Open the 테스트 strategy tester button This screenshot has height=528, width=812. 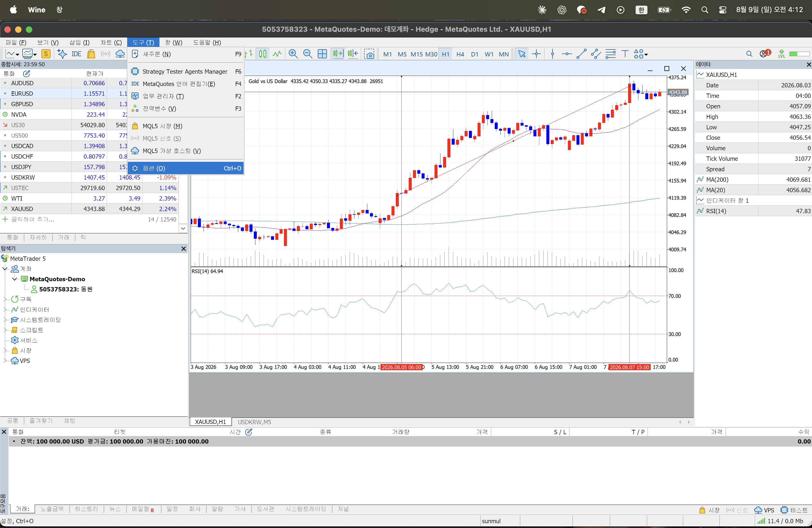point(793,510)
